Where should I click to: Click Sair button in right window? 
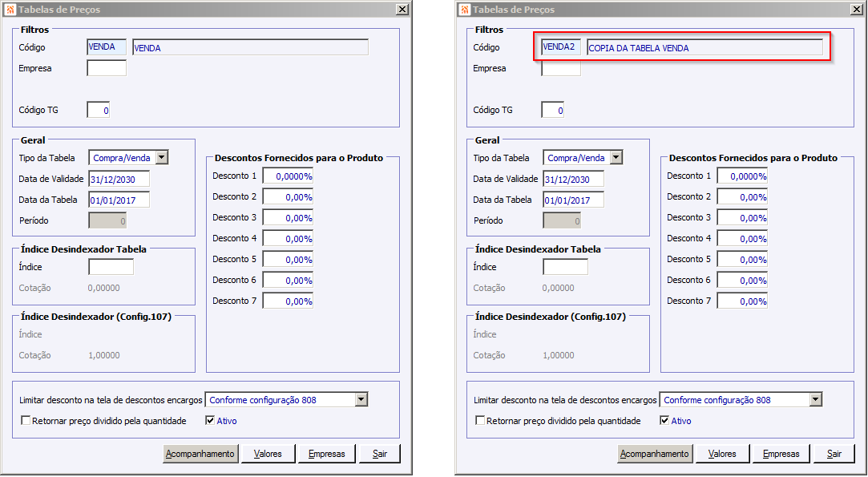tap(834, 454)
